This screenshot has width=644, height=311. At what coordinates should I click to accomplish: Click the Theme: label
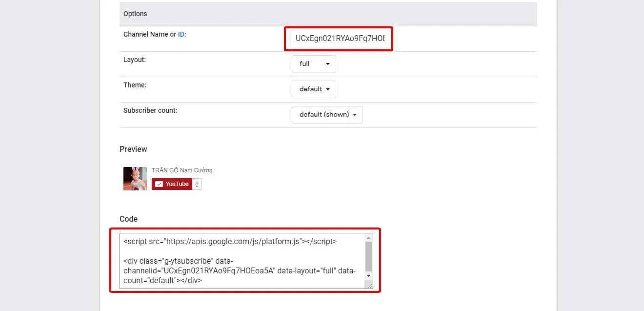135,85
